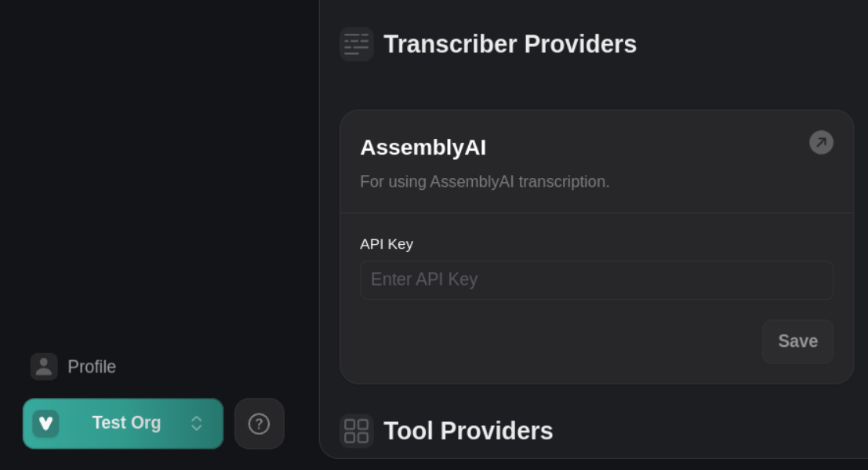Click the Transcriber Providers section icon

pyautogui.click(x=356, y=44)
